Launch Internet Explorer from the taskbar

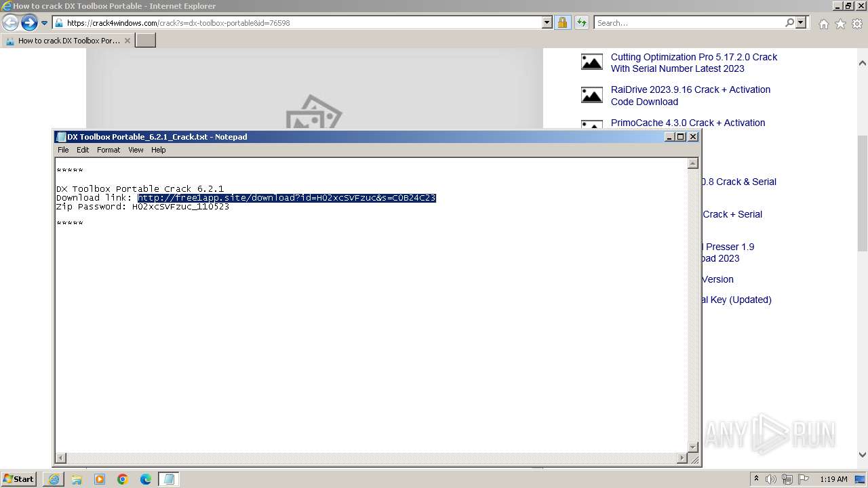[x=54, y=479]
